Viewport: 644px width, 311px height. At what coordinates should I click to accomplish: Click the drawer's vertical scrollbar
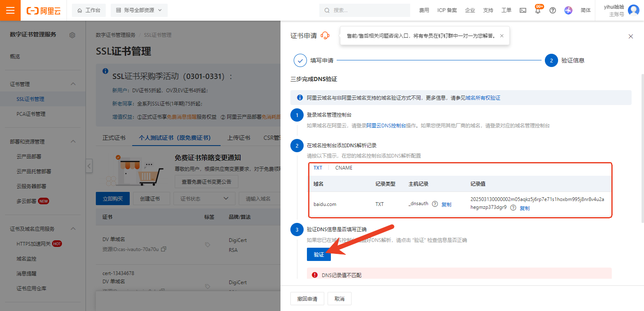tap(642, 149)
